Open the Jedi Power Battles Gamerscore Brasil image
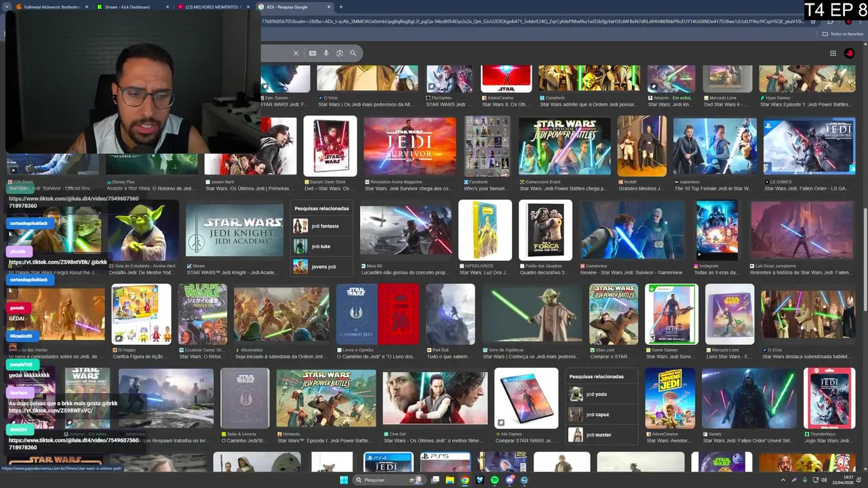This screenshot has width=868, height=488. pyautogui.click(x=564, y=146)
